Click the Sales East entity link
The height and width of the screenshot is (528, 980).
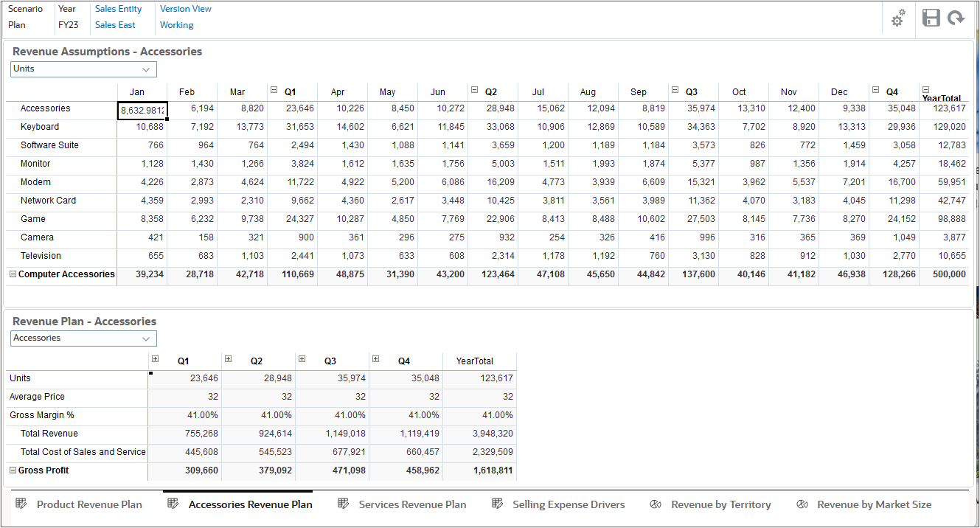pyautogui.click(x=115, y=24)
